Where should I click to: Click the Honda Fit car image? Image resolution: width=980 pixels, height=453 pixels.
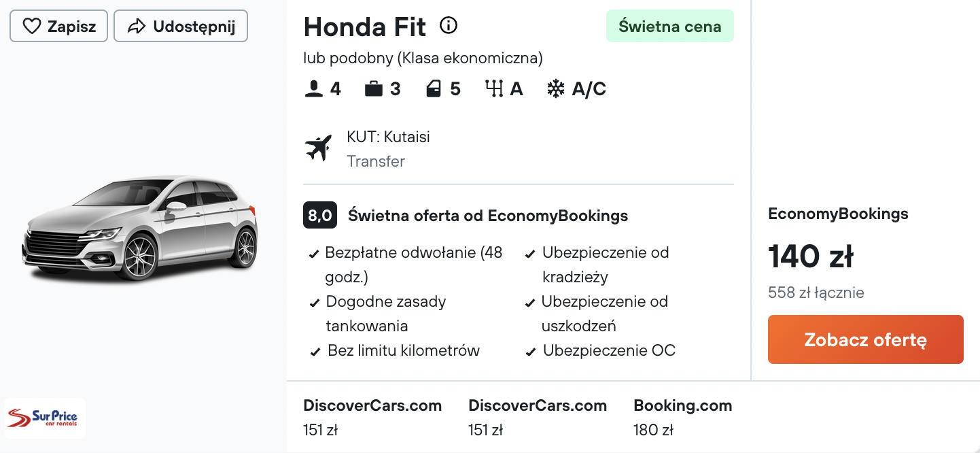click(x=141, y=228)
